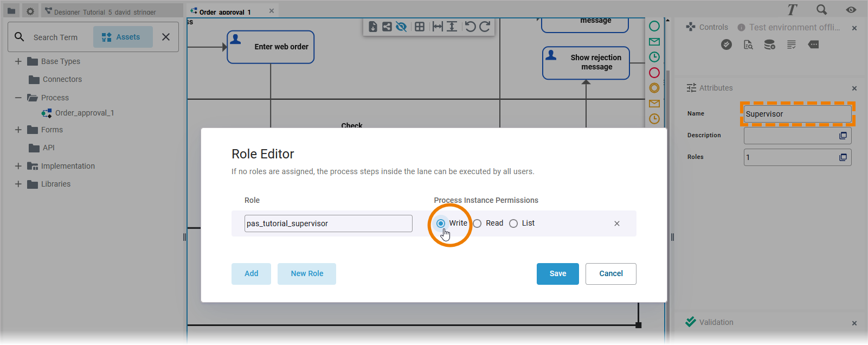
Task: Click the New Role button
Action: 307,274
